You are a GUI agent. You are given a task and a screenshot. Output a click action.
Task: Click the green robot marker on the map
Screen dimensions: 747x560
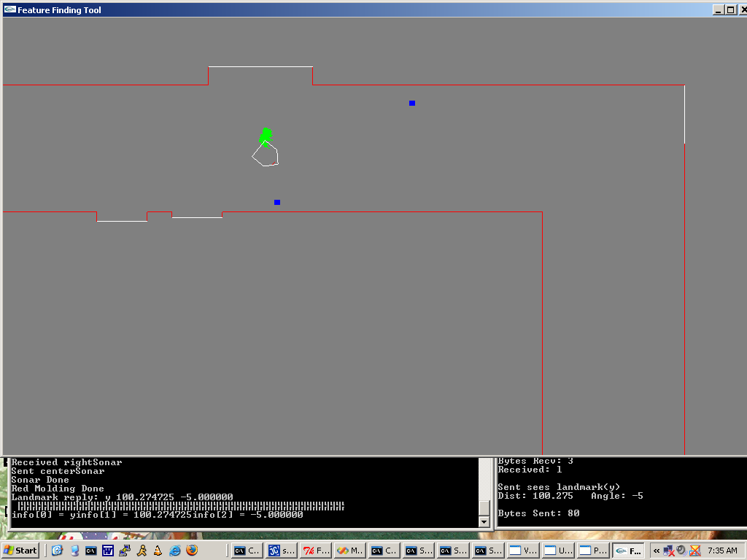[x=266, y=136]
